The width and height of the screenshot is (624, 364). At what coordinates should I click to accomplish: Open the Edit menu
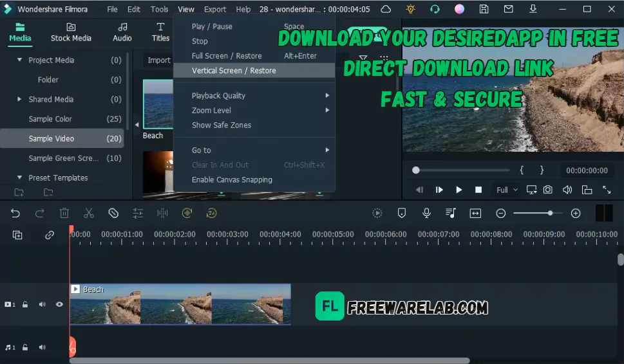(134, 9)
